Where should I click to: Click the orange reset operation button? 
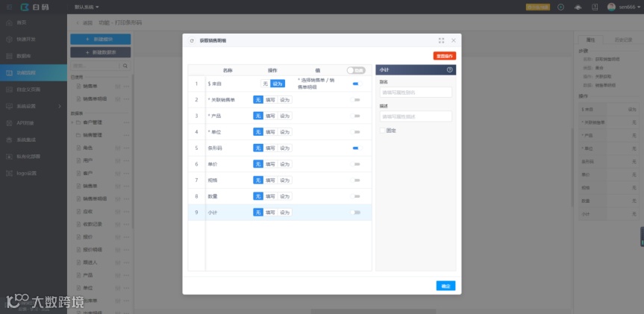tap(445, 56)
